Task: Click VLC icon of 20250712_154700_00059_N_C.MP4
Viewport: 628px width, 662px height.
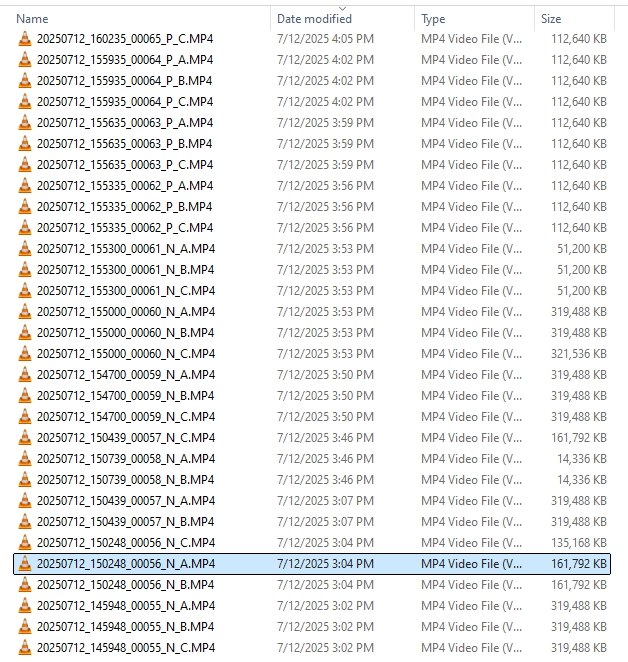Action: [x=25, y=417]
